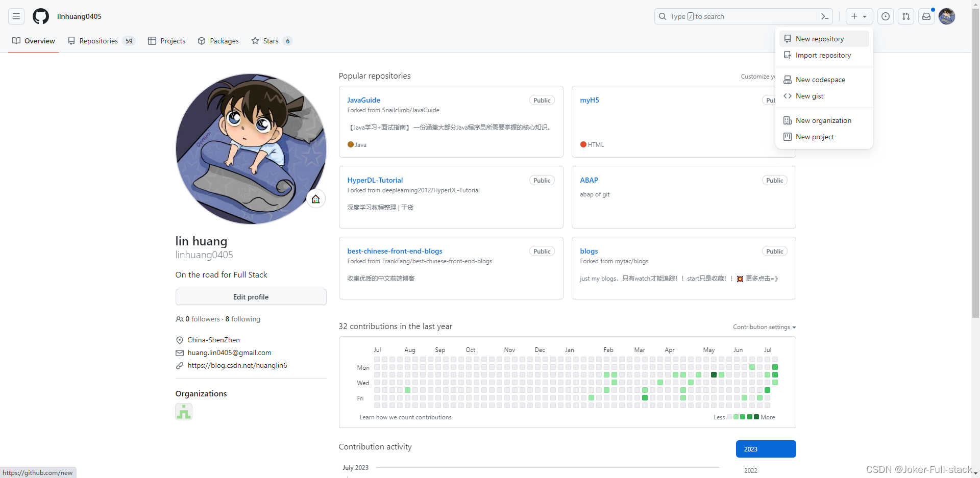Click the New gist code icon

click(x=788, y=96)
